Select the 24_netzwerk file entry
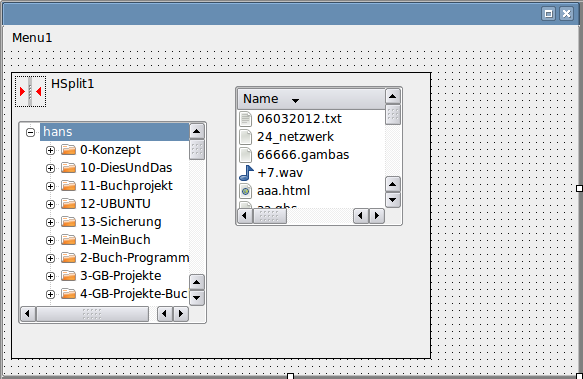583x379 pixels. [x=295, y=137]
